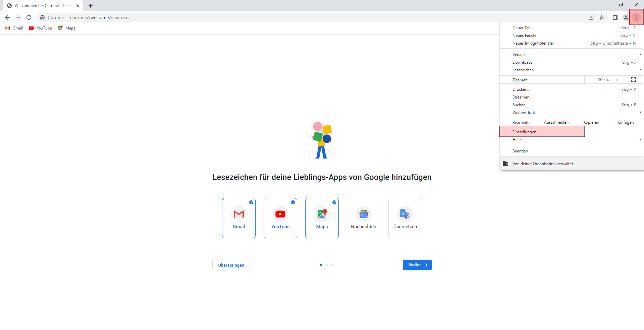Select Neues Fenster menu item
Image resolution: width=644 pixels, height=330 pixels.
pos(572,36)
